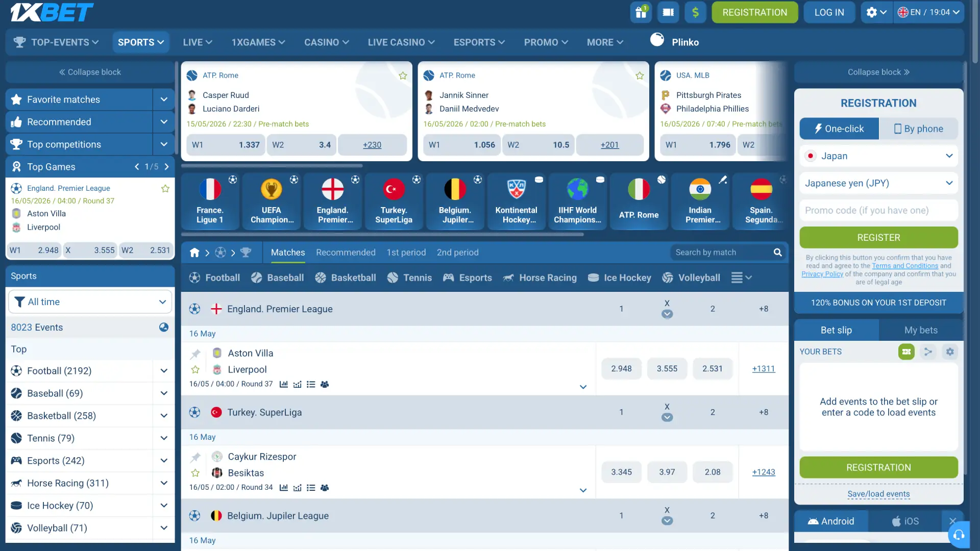Click the LOG IN button
This screenshot has width=980, height=551.
(x=829, y=12)
